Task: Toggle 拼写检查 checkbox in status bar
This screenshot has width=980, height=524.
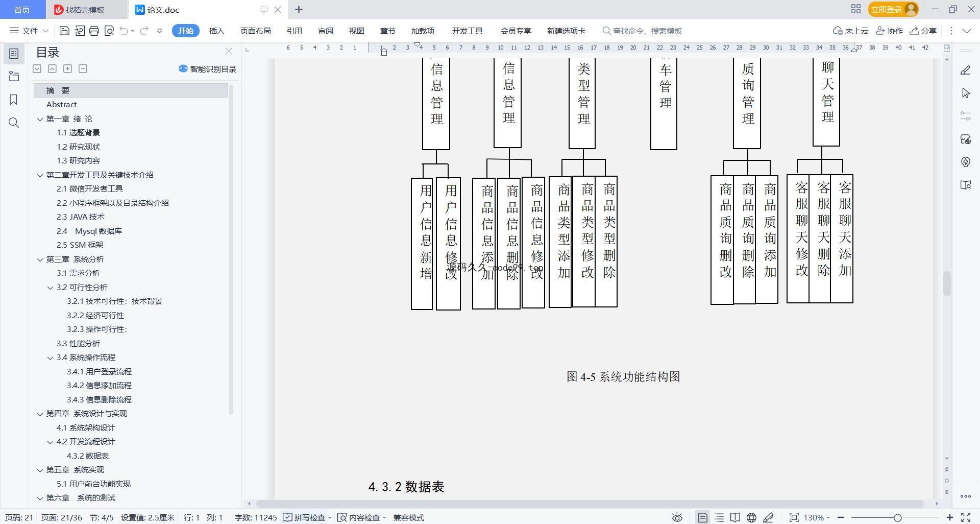Action: [x=304, y=517]
